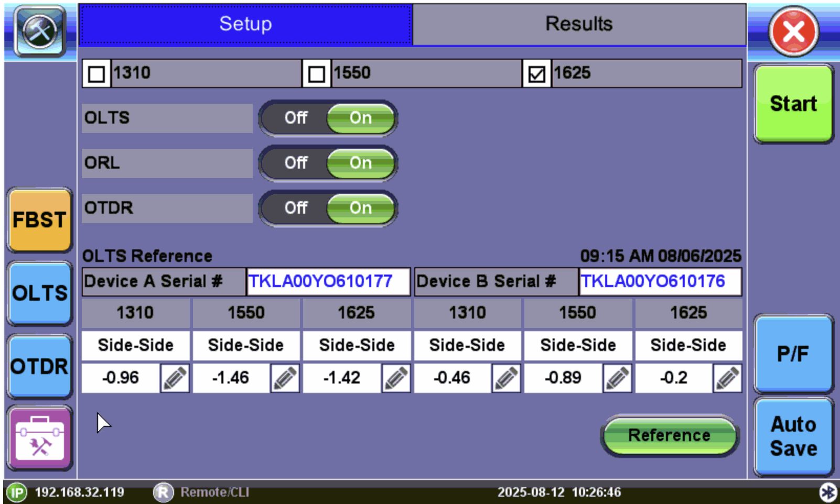Image resolution: width=840 pixels, height=504 pixels.
Task: Edit Device B 1625 reference value pencil
Action: click(x=728, y=378)
